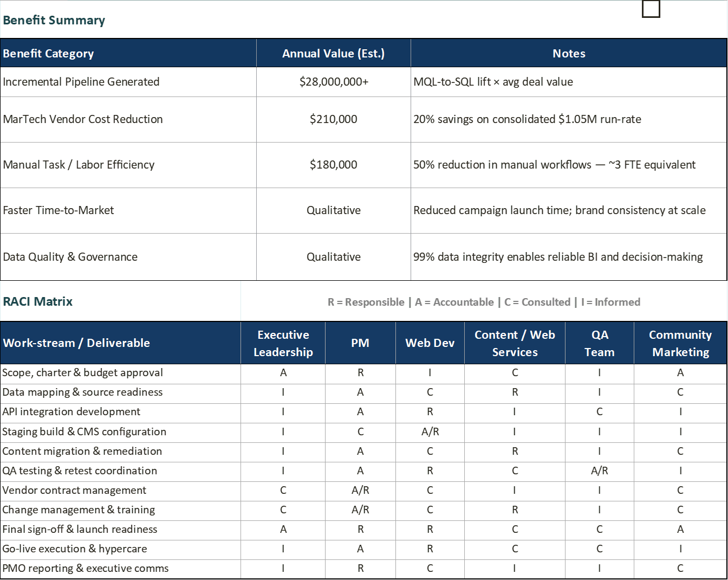728x580 pixels.
Task: Click Data mapping & source readiness row label
Action: point(120,392)
